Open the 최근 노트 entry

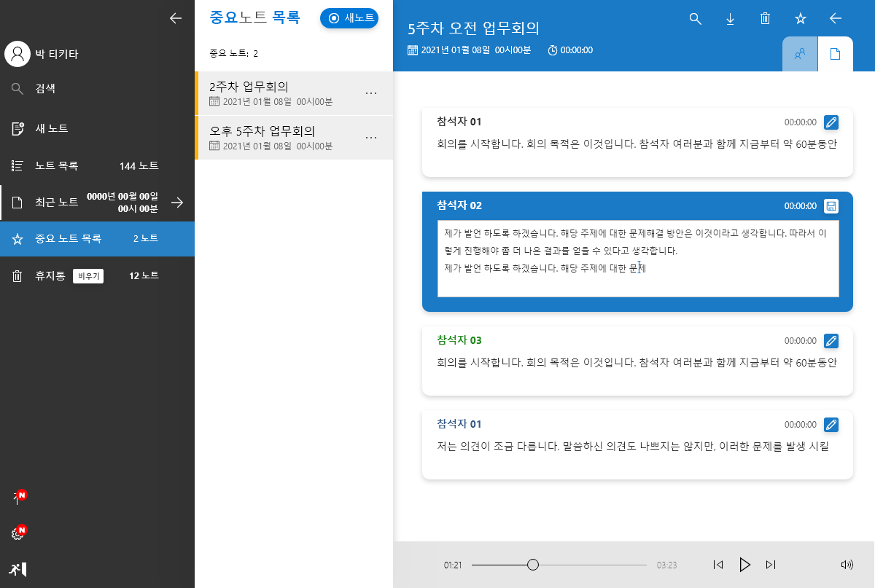tap(97, 203)
